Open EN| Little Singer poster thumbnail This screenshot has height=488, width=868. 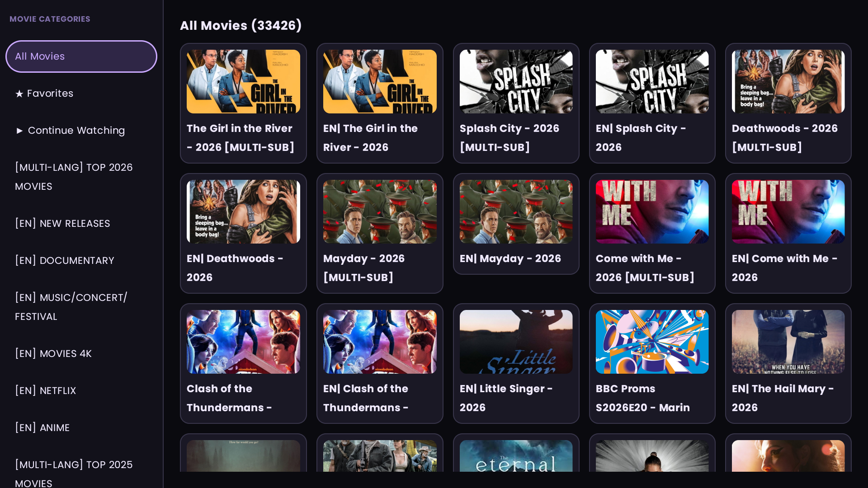(516, 342)
